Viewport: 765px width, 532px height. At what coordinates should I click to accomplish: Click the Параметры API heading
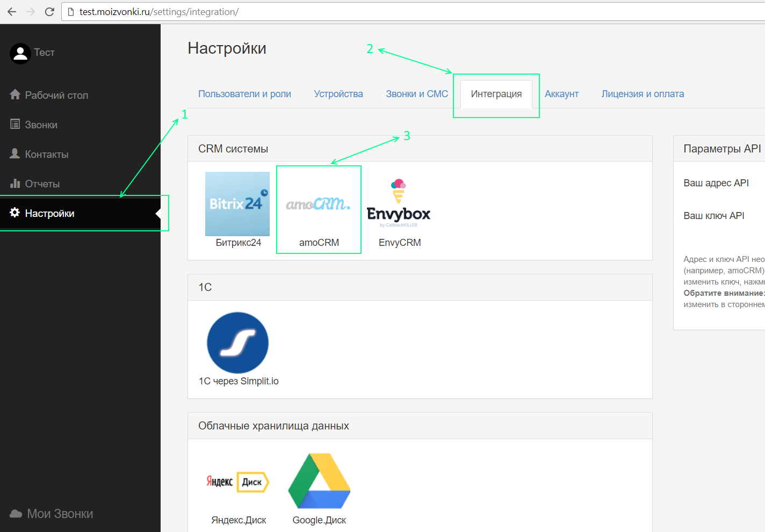pyautogui.click(x=722, y=149)
